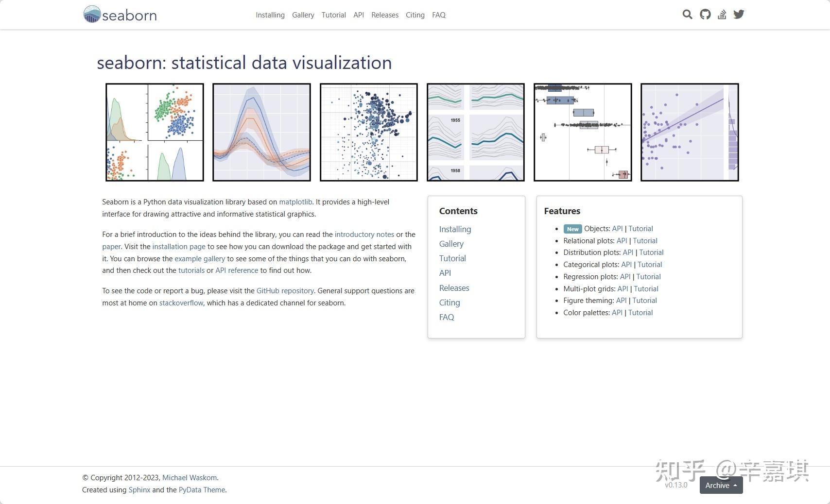This screenshot has width=830, height=504.
Task: Click Citing in the Contents panel
Action: pyautogui.click(x=449, y=302)
